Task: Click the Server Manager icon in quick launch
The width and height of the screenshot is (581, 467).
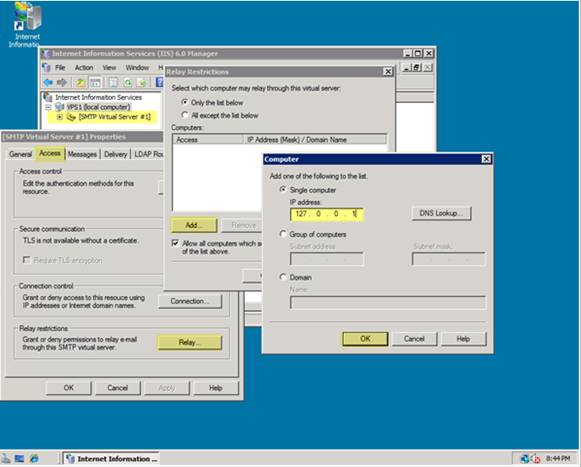Action: point(6,458)
